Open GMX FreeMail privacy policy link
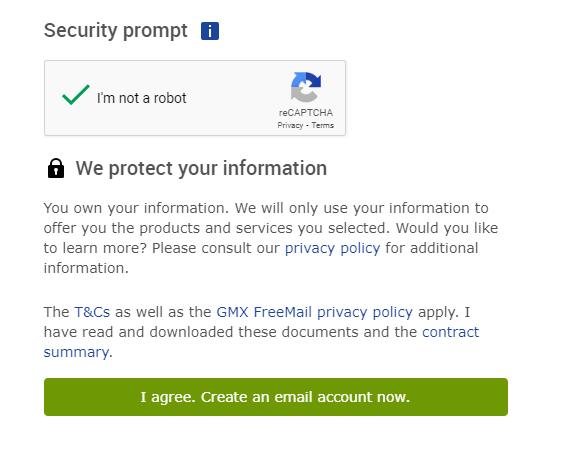576x455 pixels. 314,312
